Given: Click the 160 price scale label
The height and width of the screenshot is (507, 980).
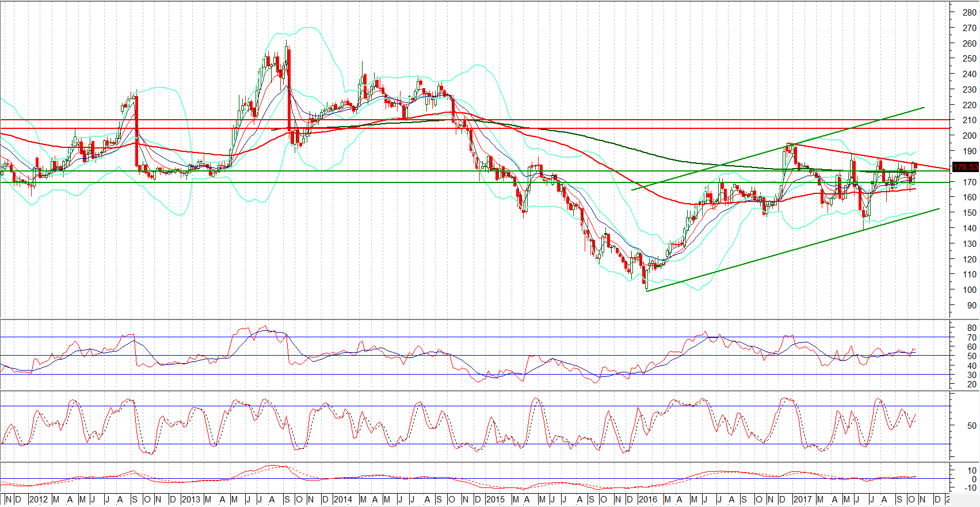Looking at the screenshot, I should pyautogui.click(x=970, y=197).
